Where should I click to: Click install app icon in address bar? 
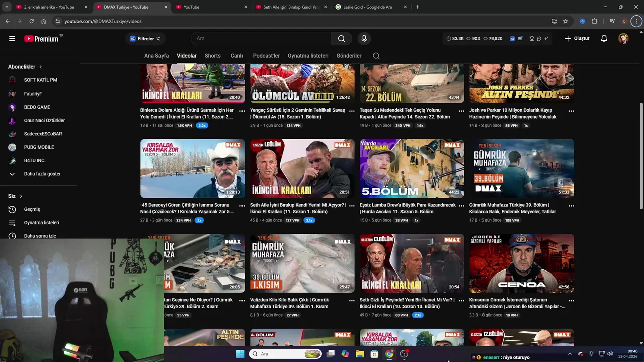[554, 21]
